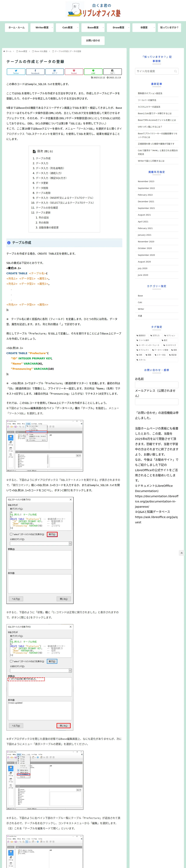This screenshot has height=868, width=186.
Task: Click the 表示>テーブルの更新 menu screenshot
Action: [45, 780]
